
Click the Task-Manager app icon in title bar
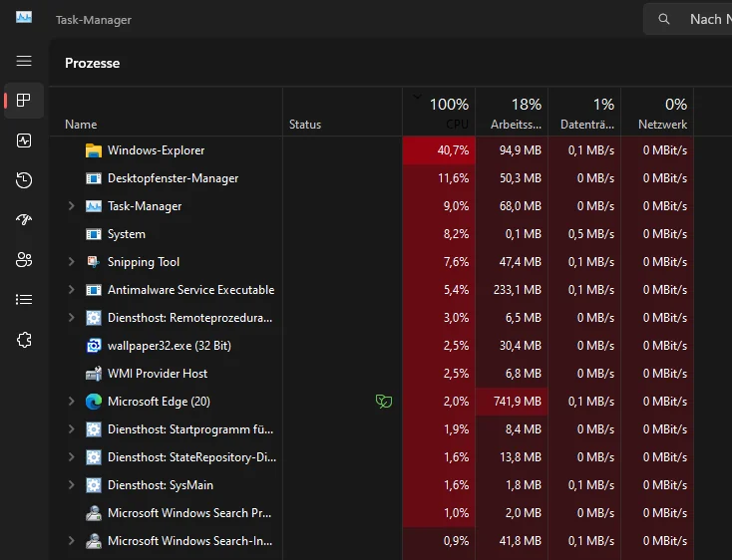pyautogui.click(x=24, y=18)
